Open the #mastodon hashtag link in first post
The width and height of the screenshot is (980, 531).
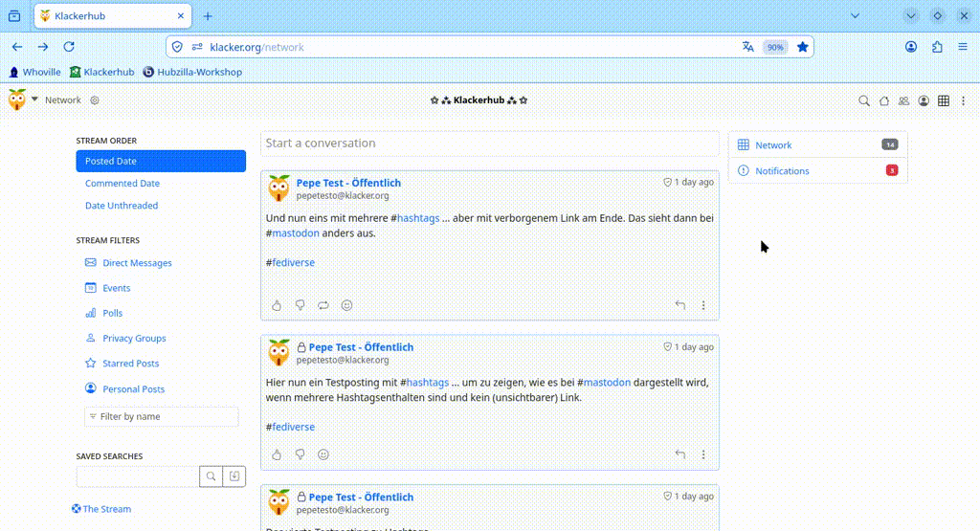295,232
